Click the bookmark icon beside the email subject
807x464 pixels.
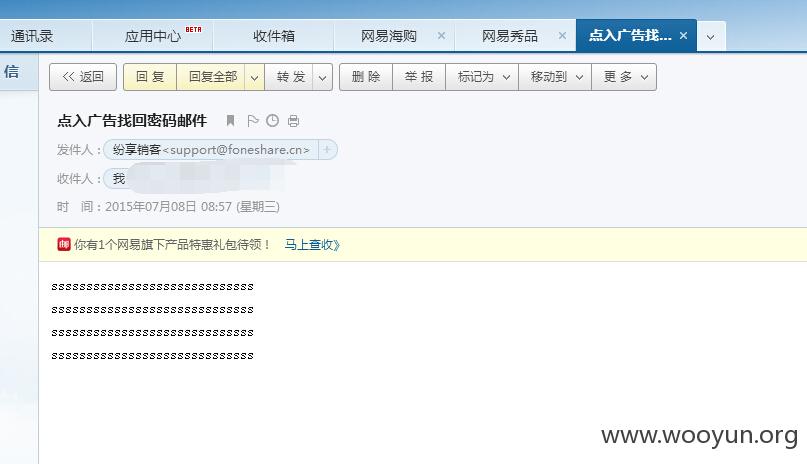[231, 120]
